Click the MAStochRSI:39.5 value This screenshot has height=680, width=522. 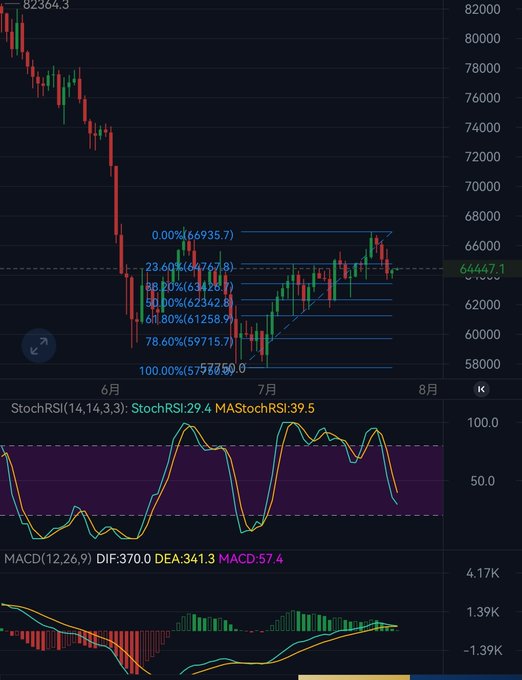[x=265, y=408]
